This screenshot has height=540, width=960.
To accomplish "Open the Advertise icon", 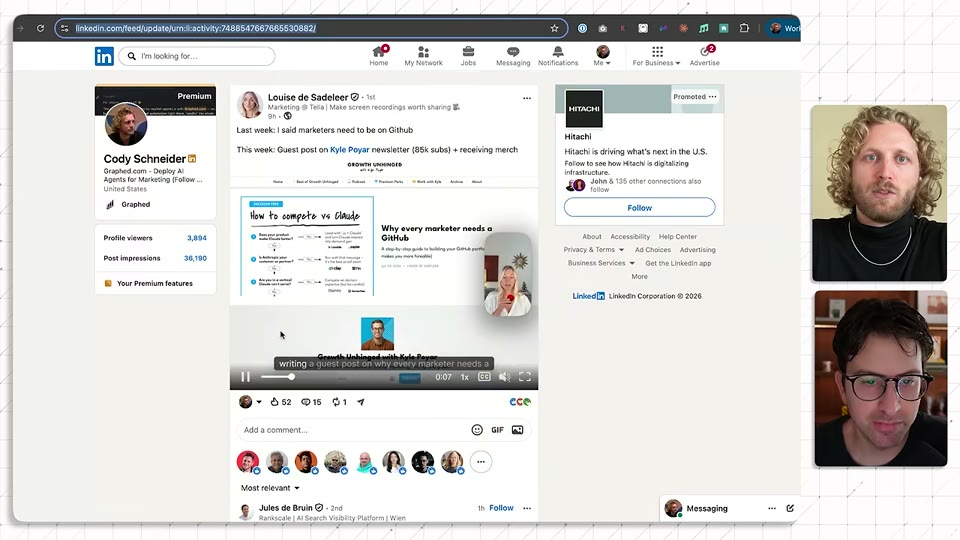I will pos(705,52).
